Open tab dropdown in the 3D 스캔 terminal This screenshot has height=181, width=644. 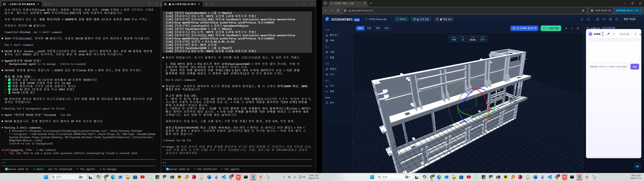click(211, 4)
